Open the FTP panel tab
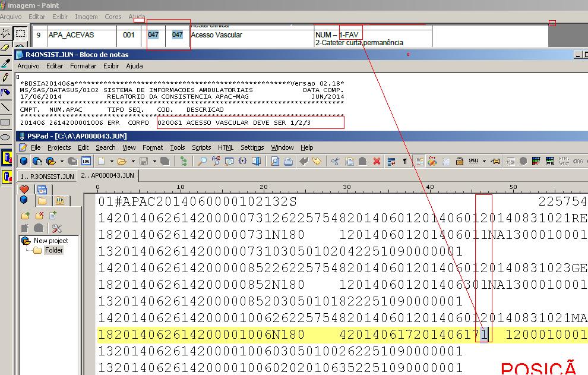Screen dimensions: 588x375 pyautogui.click(x=60, y=200)
